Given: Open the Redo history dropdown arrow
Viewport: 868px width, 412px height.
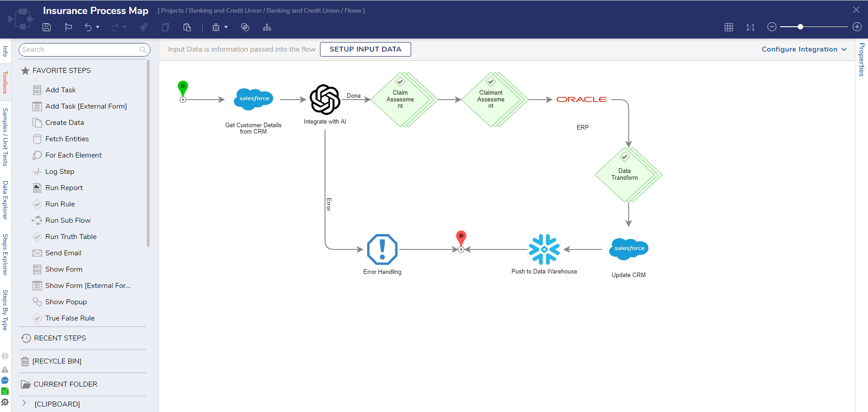Looking at the screenshot, I should point(124,27).
